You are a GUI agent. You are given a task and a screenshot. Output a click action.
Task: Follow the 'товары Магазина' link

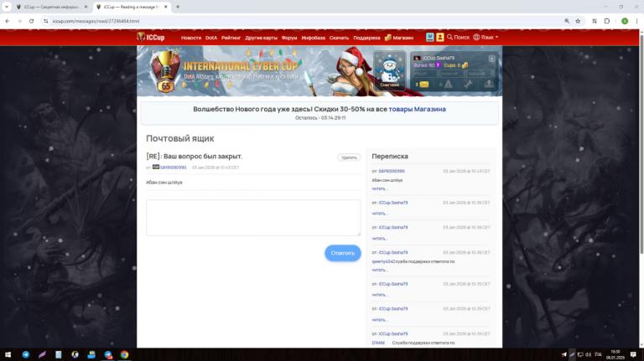pos(417,109)
